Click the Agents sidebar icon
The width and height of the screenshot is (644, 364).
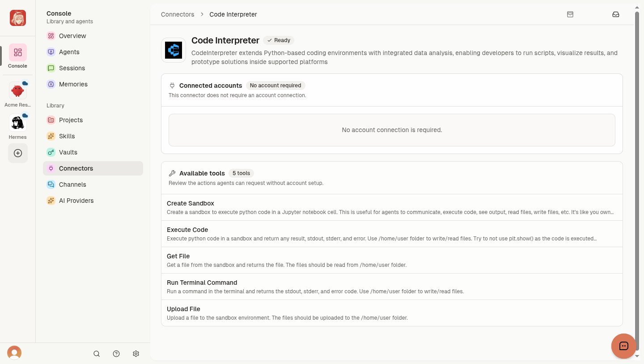(x=51, y=52)
